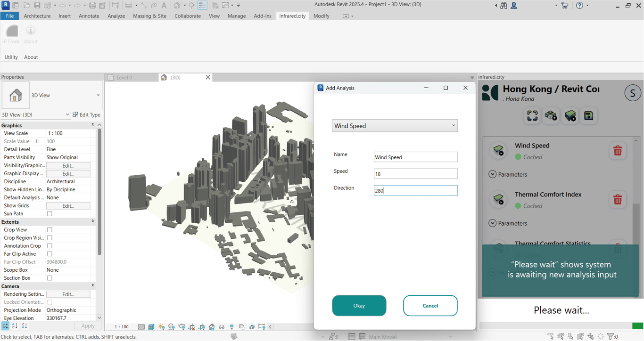Delete the Wind Speed analysis with trash icon
644x341 pixels.
coord(617,151)
